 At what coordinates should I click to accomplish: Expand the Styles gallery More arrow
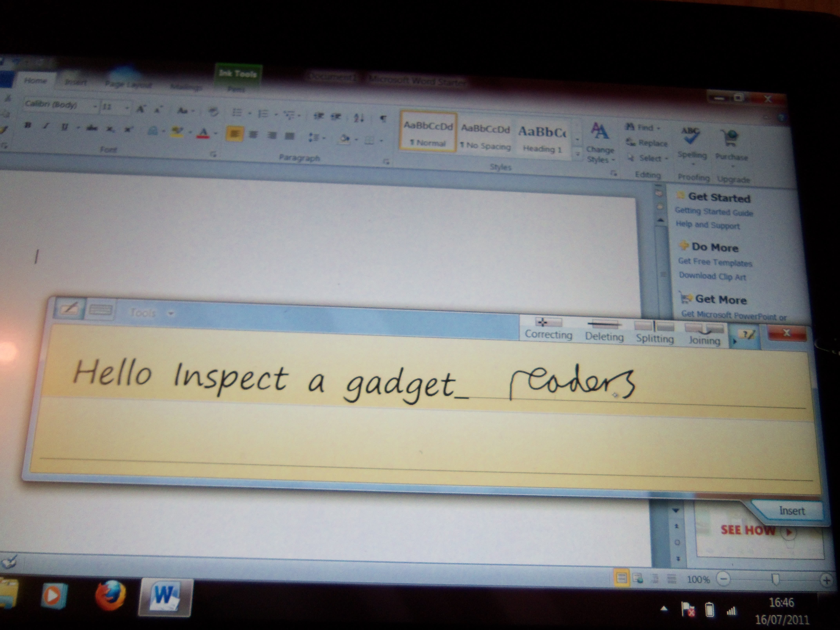[577, 154]
